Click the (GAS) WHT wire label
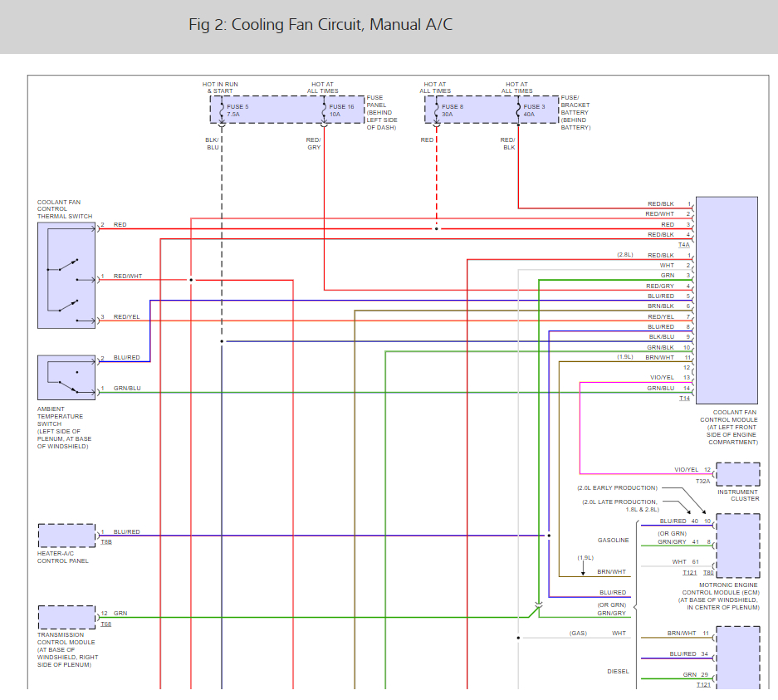Image resolution: width=778 pixels, height=700 pixels. tap(597, 634)
